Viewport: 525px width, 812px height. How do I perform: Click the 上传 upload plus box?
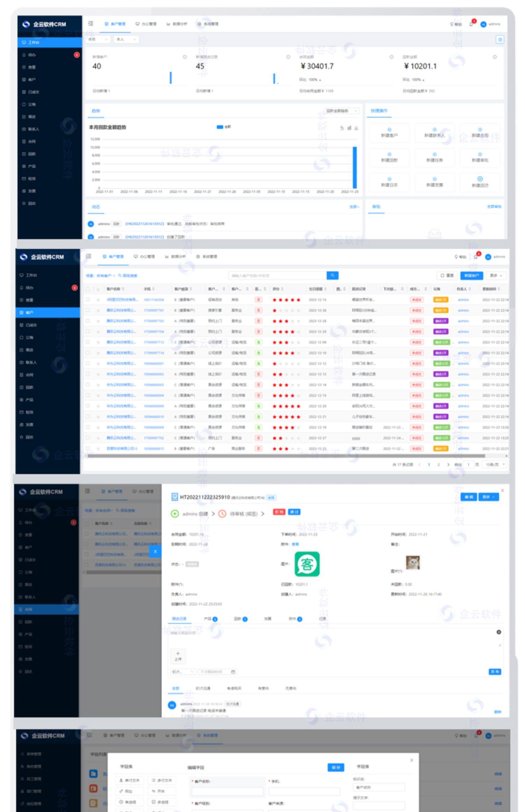[x=178, y=656]
